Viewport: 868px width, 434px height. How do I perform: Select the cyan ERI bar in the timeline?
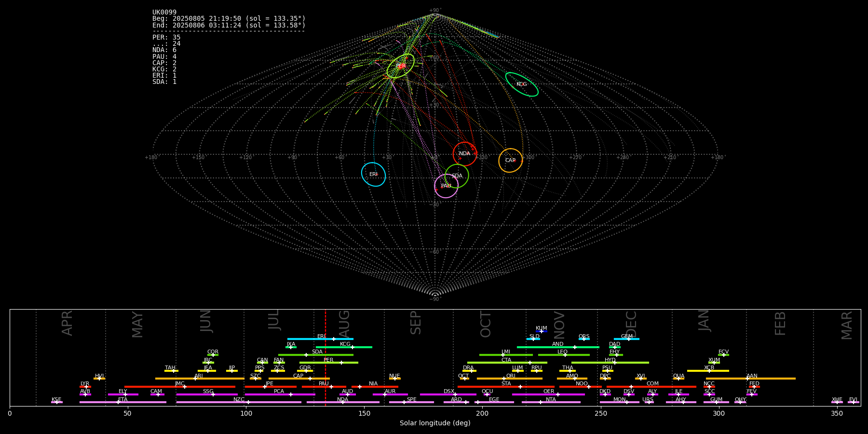pyautogui.click(x=320, y=339)
